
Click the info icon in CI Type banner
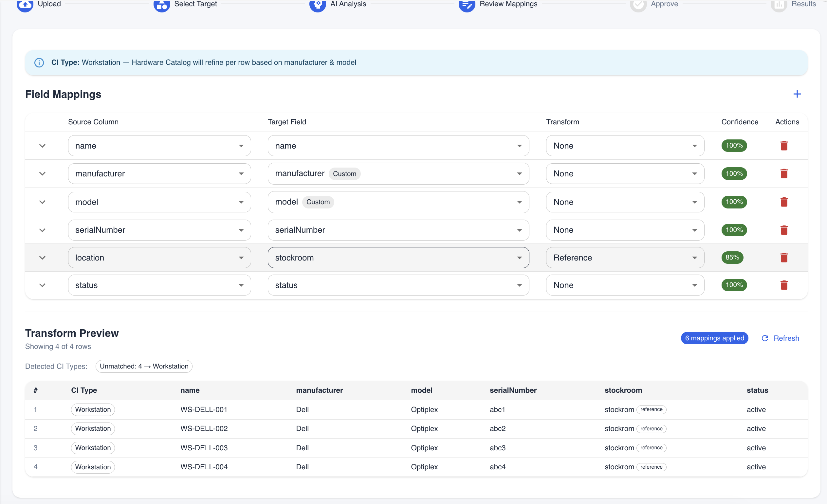pos(39,63)
